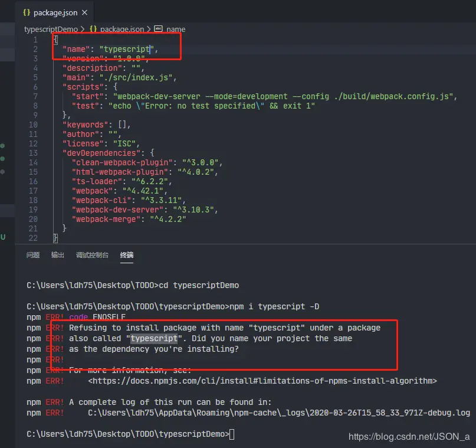Open the docs.npmjs.com install limitations link
This screenshot has height=448, width=476.
pyautogui.click(x=262, y=381)
